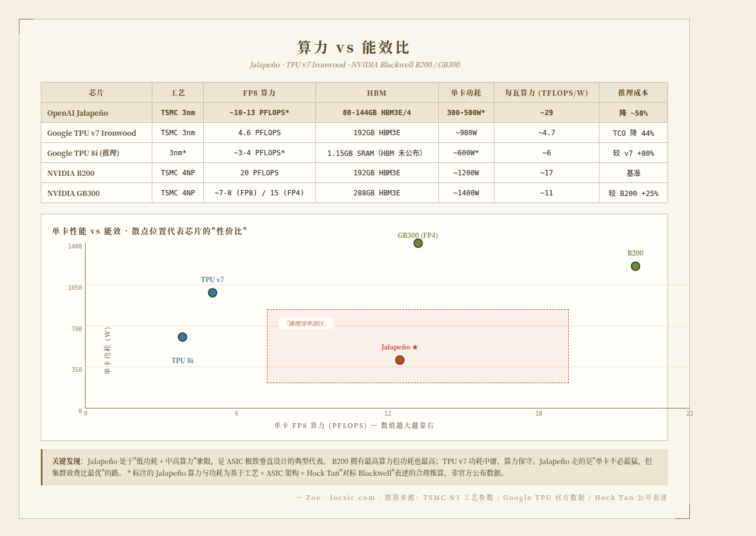Click the chart heading 单卡性能 vs 能效
Viewport: 756px width, 536px height.
pos(150,231)
